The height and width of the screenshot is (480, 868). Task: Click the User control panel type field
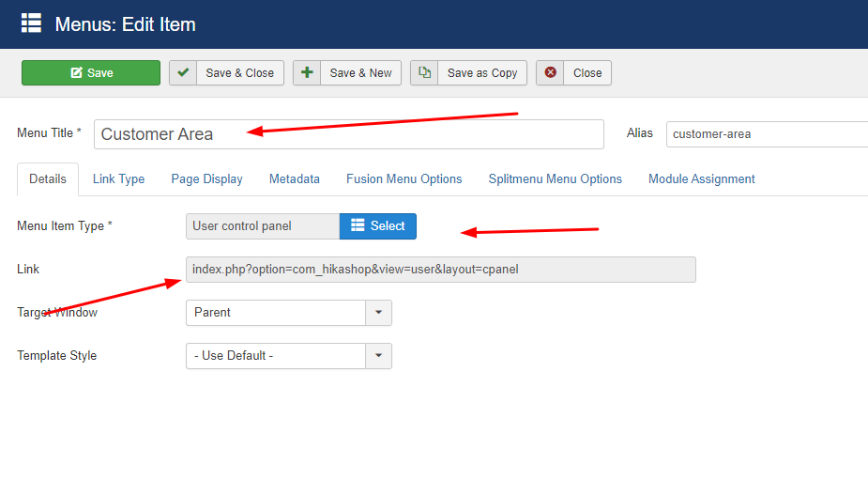263,226
